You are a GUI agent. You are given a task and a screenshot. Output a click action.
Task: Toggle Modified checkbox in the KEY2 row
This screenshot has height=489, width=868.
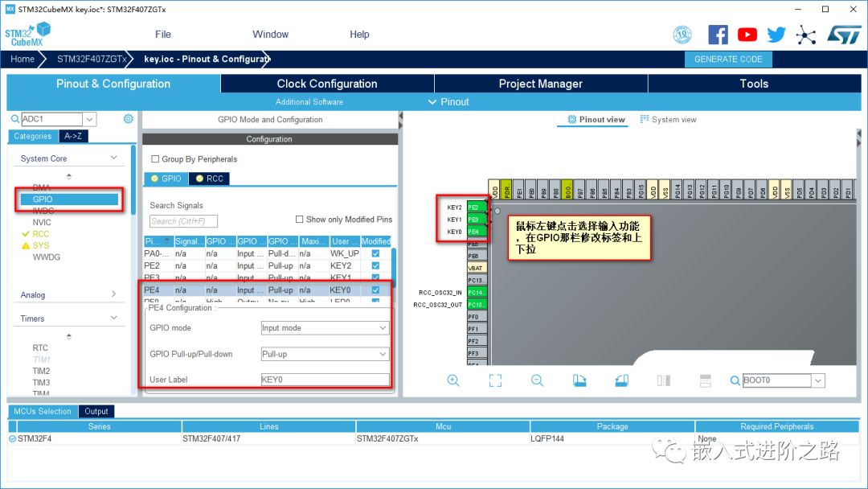pos(376,266)
